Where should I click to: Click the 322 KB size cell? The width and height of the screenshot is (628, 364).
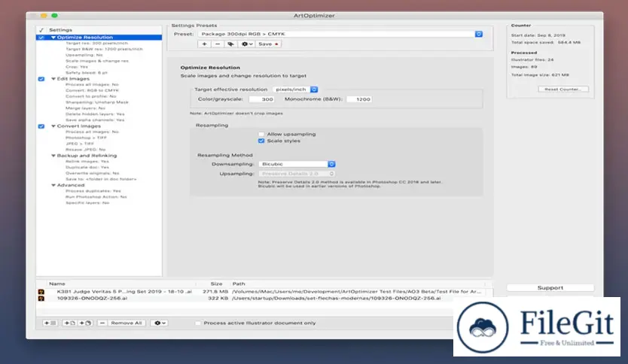[218, 299]
